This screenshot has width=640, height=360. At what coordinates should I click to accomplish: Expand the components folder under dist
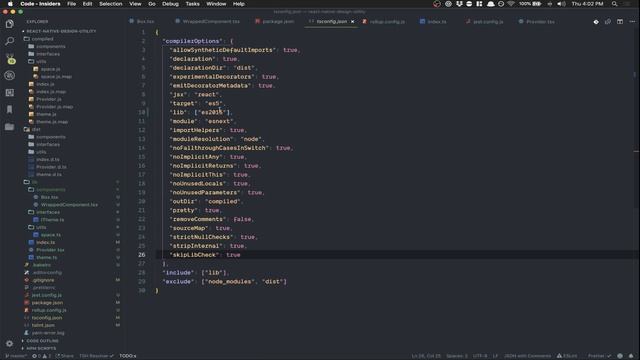(x=47, y=137)
